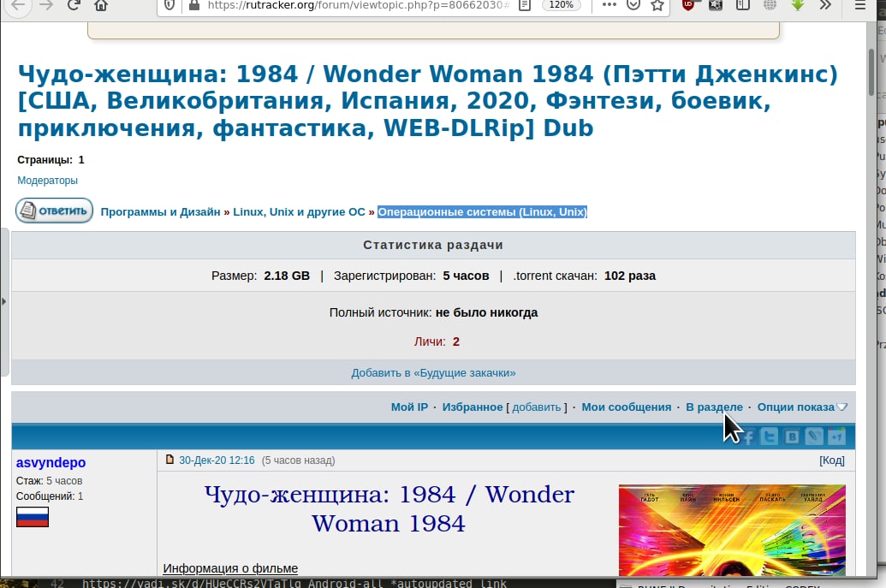Viewport: 886px width, 588px height.
Task: Go to Программы и Дизайн section
Action: [160, 211]
